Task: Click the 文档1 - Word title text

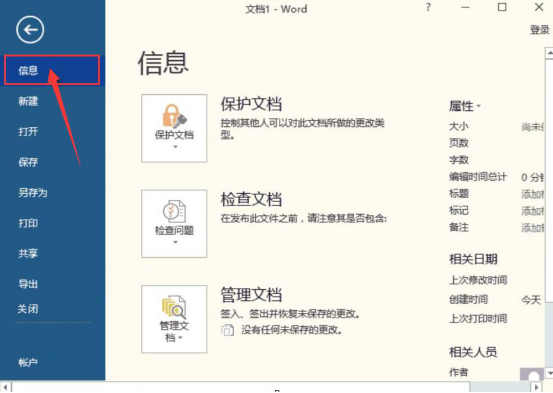Action: 276,9
